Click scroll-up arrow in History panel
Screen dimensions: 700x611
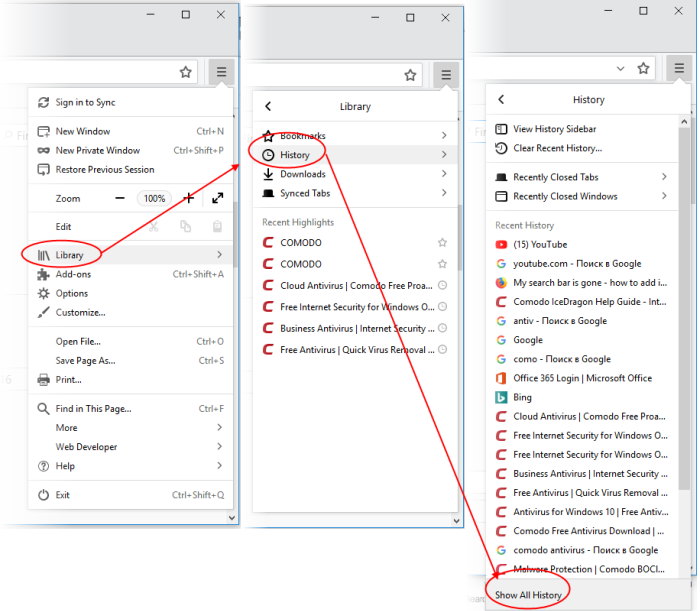tap(684, 121)
